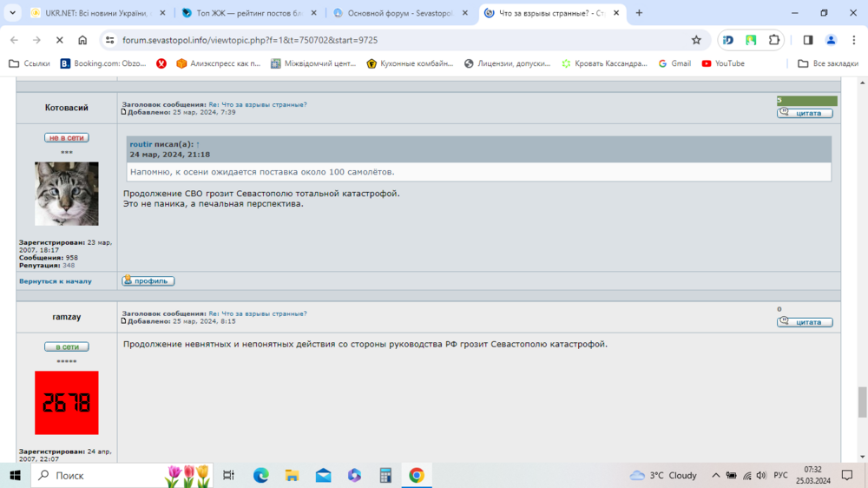Screen dimensions: 868x488
Task: Open the tab search dropdown arrow
Action: coord(12,13)
